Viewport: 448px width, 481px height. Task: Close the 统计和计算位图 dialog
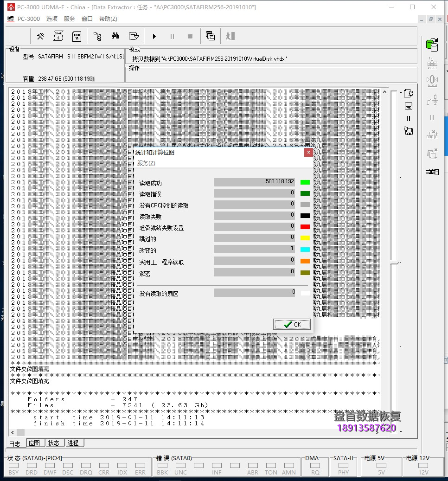(x=308, y=152)
